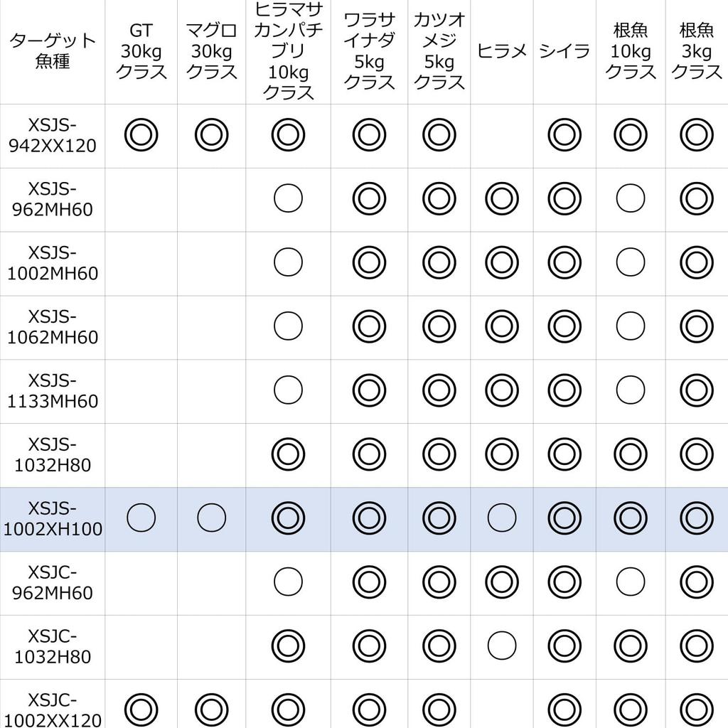Click the カツオ メジ circle for XSJS-1002MH60
This screenshot has height=728, width=728.
click(439, 263)
